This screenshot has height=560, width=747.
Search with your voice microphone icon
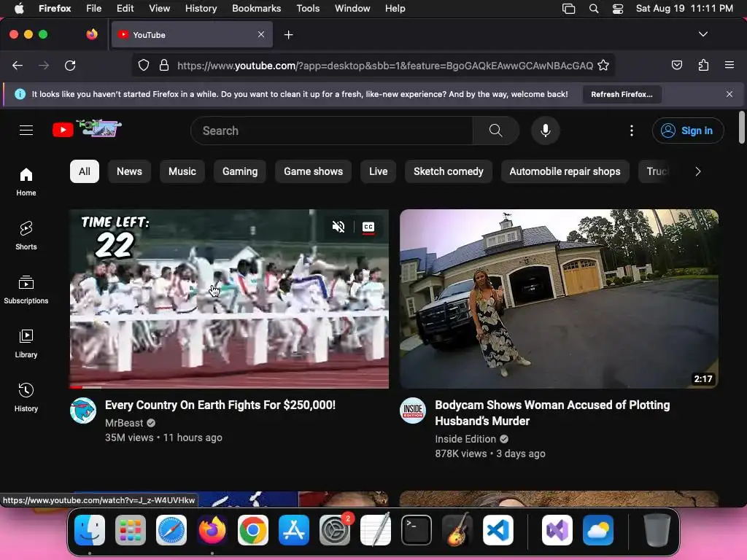click(546, 131)
